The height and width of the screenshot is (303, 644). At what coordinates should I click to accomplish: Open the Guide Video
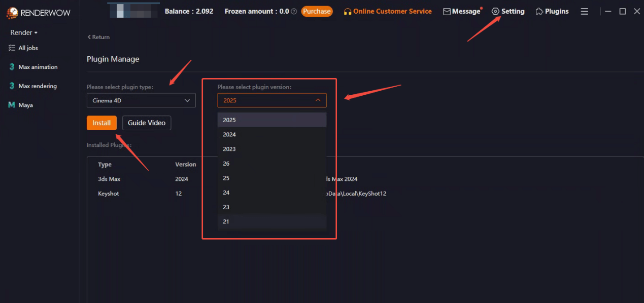point(146,123)
